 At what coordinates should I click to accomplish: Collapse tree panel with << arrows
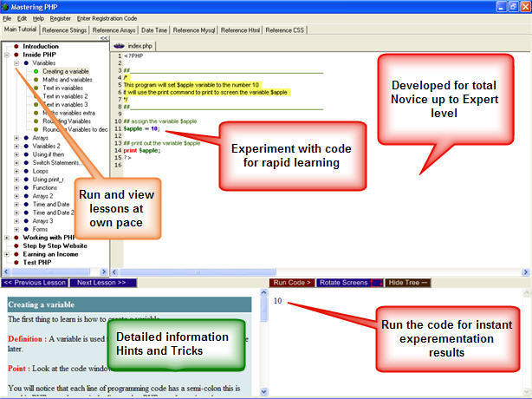tap(104, 38)
